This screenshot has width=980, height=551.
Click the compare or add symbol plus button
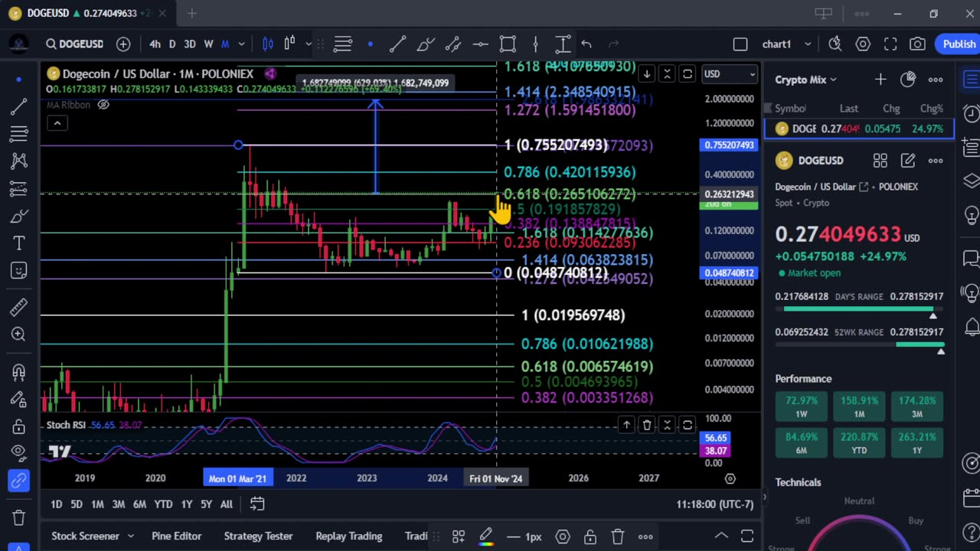(x=123, y=44)
